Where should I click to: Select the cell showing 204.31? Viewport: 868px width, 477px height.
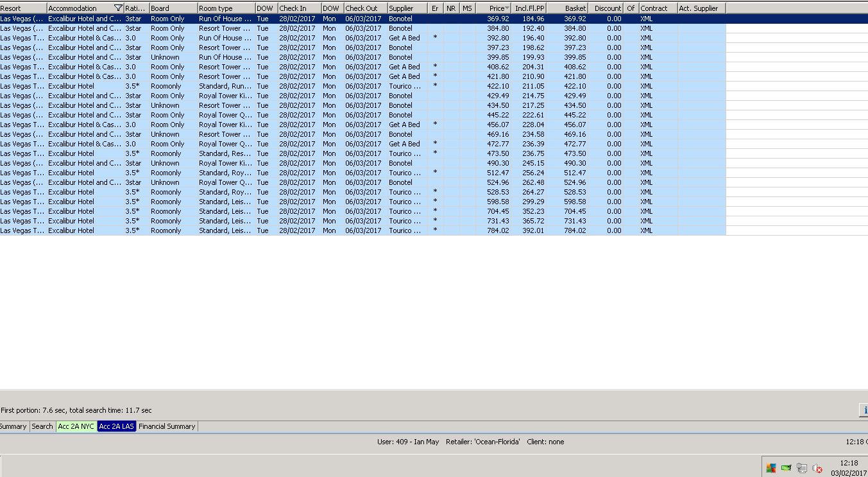point(529,67)
